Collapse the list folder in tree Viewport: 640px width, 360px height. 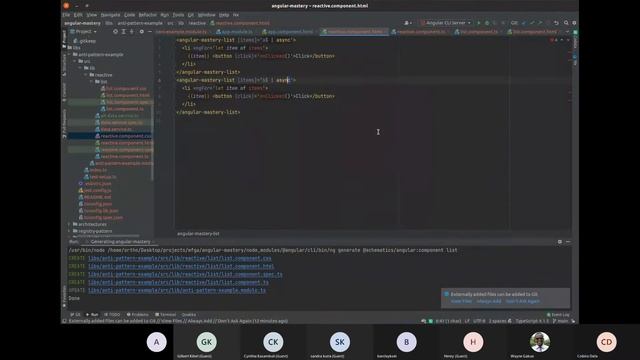(91, 82)
